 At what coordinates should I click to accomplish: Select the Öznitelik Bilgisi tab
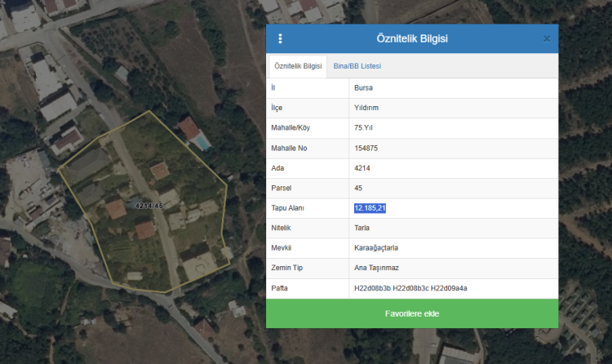click(x=298, y=66)
